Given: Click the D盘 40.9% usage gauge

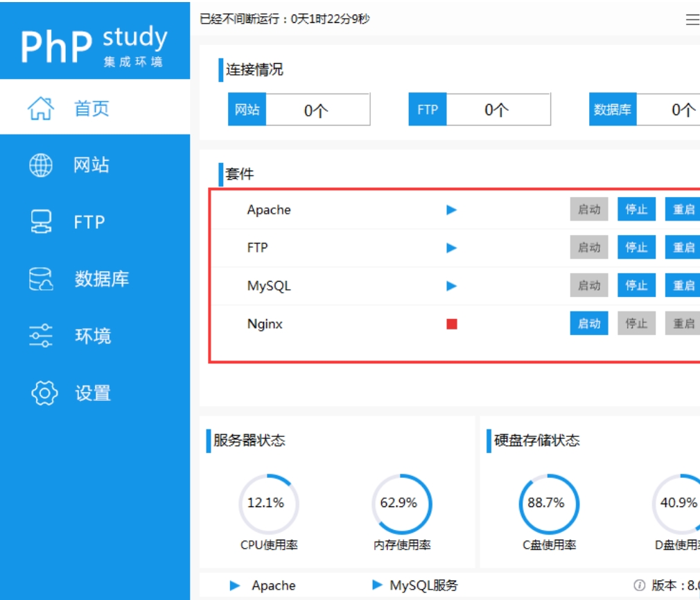Looking at the screenshot, I should pyautogui.click(x=676, y=504).
